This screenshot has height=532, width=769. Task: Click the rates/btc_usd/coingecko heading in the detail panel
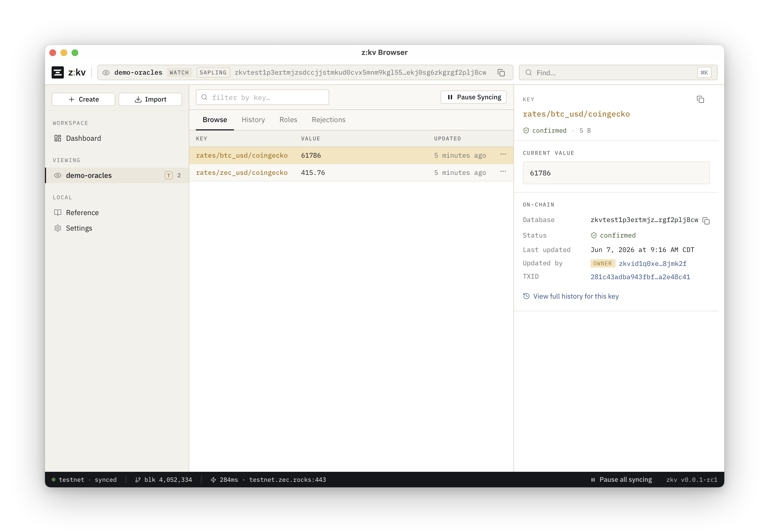[x=576, y=114]
